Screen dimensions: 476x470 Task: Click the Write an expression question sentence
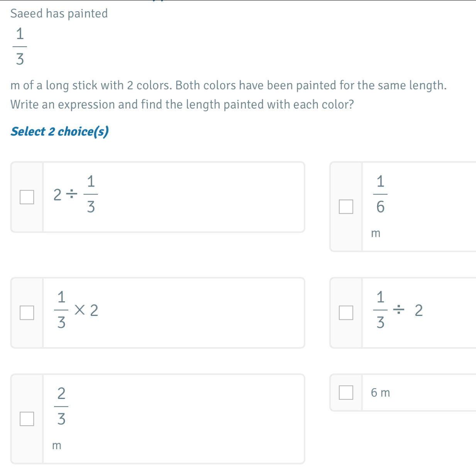pos(182,105)
